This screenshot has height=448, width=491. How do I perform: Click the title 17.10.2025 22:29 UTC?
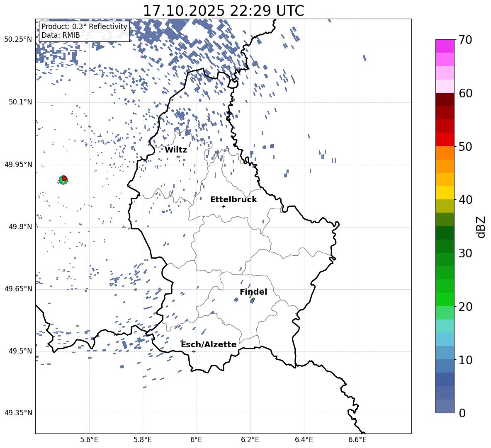click(x=223, y=11)
